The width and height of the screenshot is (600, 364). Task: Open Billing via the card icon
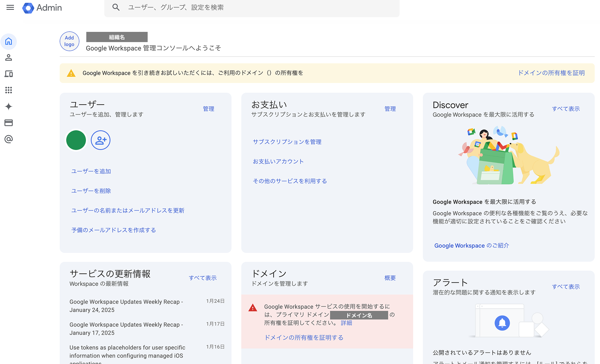(x=9, y=123)
